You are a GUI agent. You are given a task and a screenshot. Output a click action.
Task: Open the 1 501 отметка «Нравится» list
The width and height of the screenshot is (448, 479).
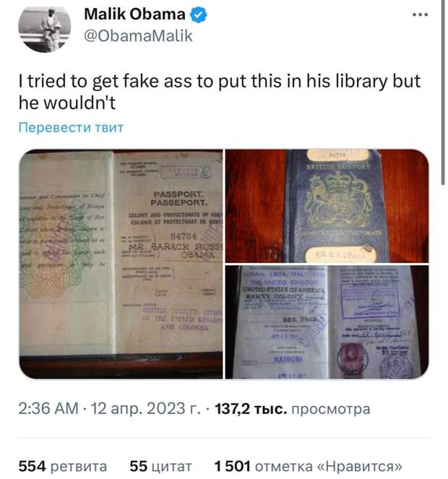point(308,466)
